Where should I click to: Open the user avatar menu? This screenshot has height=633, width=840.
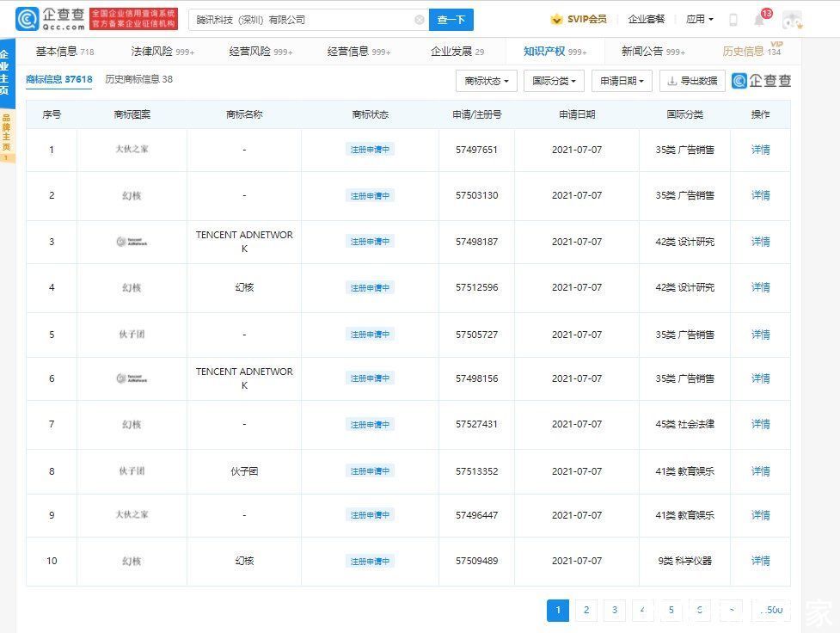pos(793,20)
